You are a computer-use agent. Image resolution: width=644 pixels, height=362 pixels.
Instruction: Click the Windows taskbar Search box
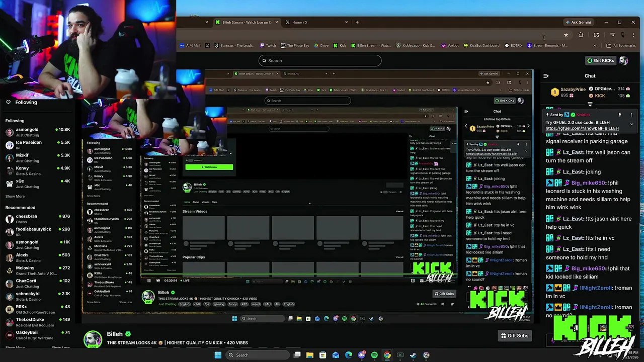coord(257,355)
